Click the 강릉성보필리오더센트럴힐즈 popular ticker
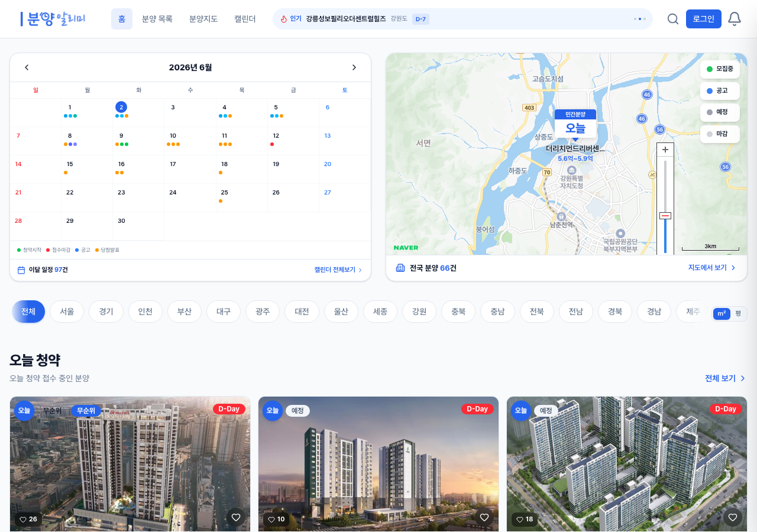This screenshot has height=532, width=757. (346, 19)
